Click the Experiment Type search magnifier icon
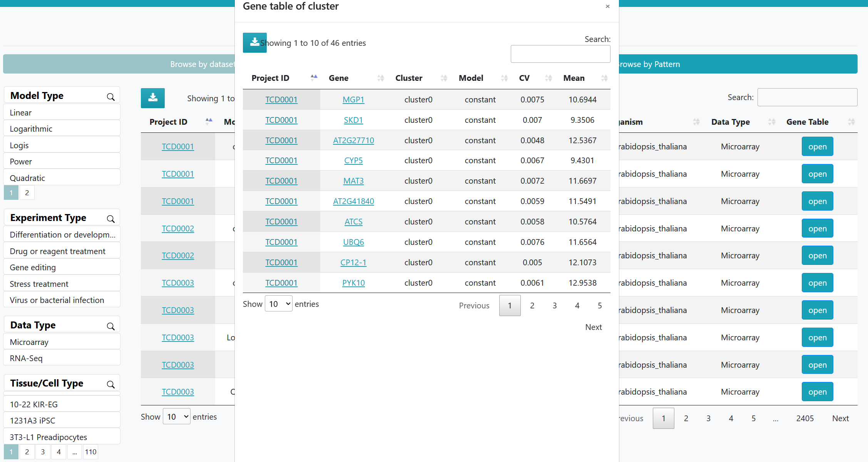868x462 pixels. pos(111,219)
